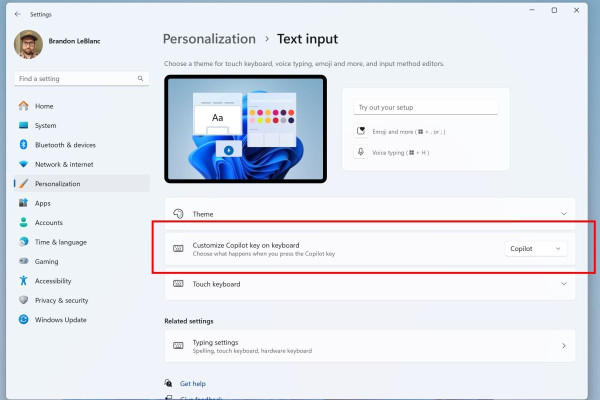Click the Apps icon in sidebar
Image resolution: width=600 pixels, height=400 pixels.
pyautogui.click(x=23, y=203)
